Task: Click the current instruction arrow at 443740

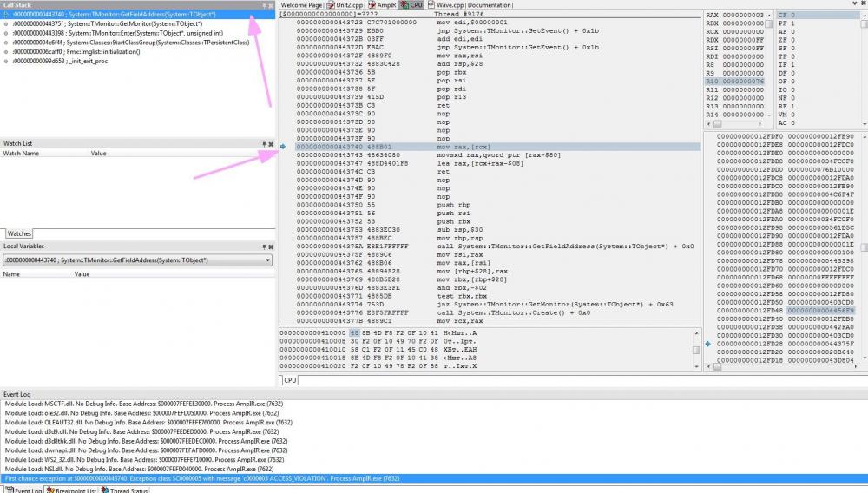Action: (283, 147)
